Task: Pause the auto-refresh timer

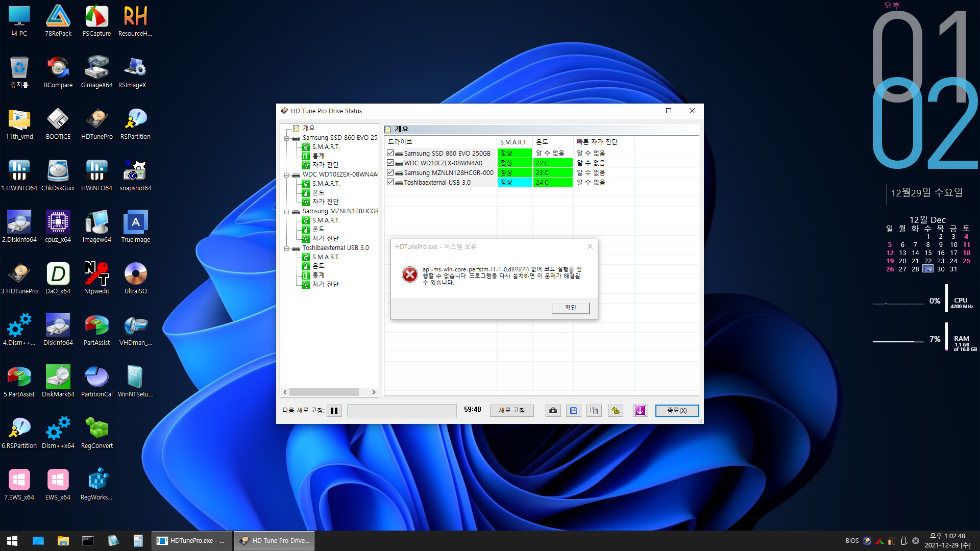Action: 334,411
